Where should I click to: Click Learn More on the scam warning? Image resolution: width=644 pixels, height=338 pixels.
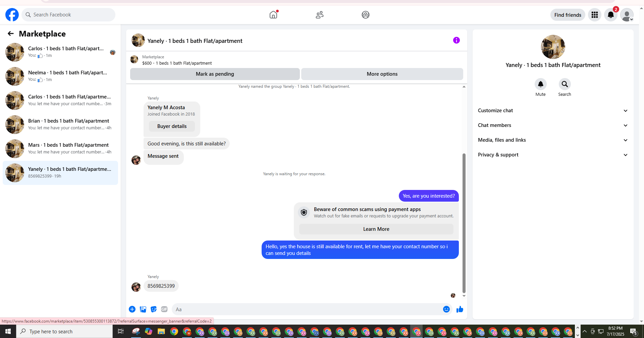[x=376, y=229]
